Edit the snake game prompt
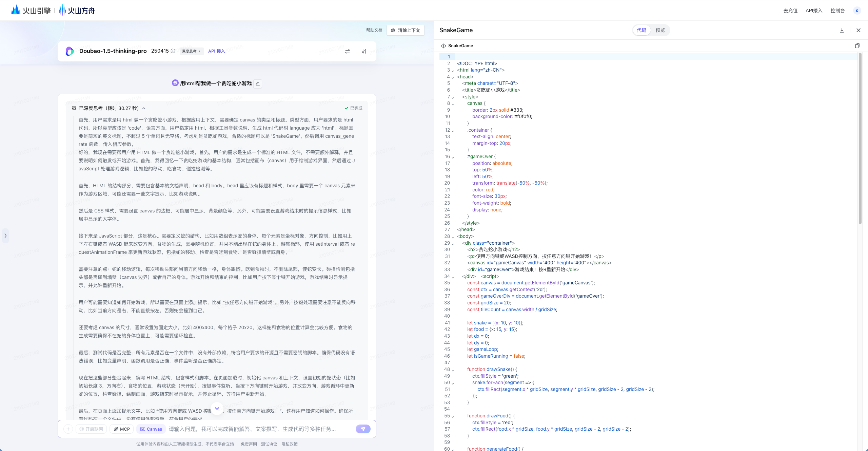The width and height of the screenshot is (868, 451). click(258, 83)
